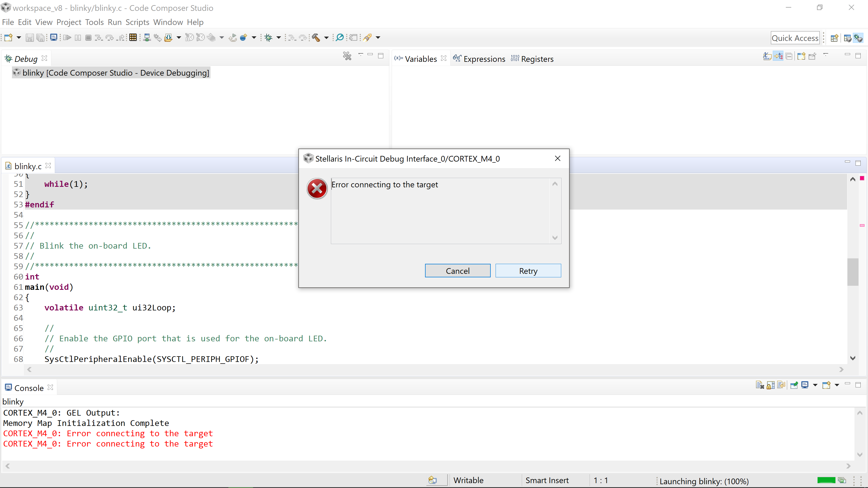Click the Launching blinky green progress bar
Viewport: 868px width, 488px height.
(x=826, y=480)
